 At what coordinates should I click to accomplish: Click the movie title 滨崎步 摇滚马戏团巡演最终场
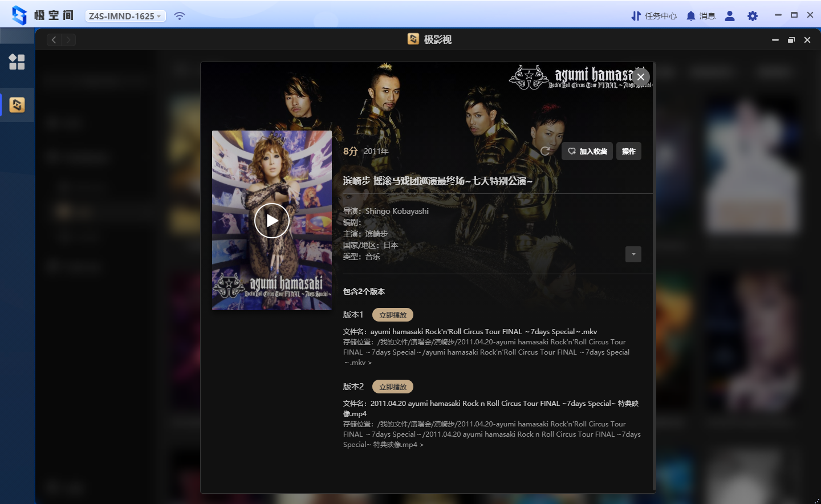tap(438, 181)
